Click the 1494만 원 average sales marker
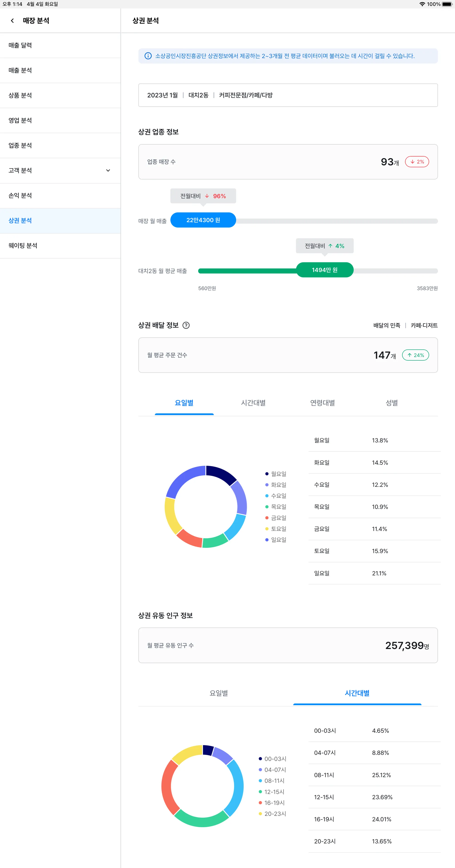455x868 pixels. (324, 270)
